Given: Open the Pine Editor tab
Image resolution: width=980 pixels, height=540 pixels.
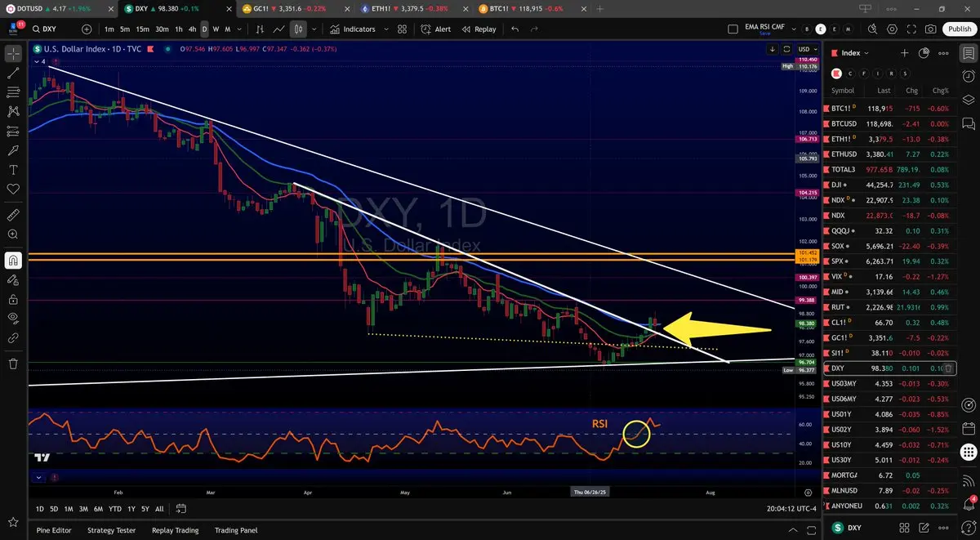Looking at the screenshot, I should coord(54,530).
